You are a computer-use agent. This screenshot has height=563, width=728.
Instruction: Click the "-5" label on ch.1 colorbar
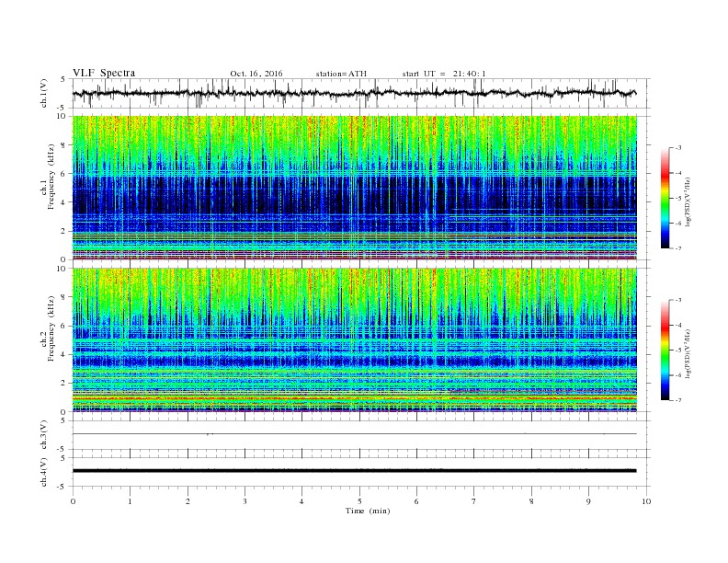point(678,199)
